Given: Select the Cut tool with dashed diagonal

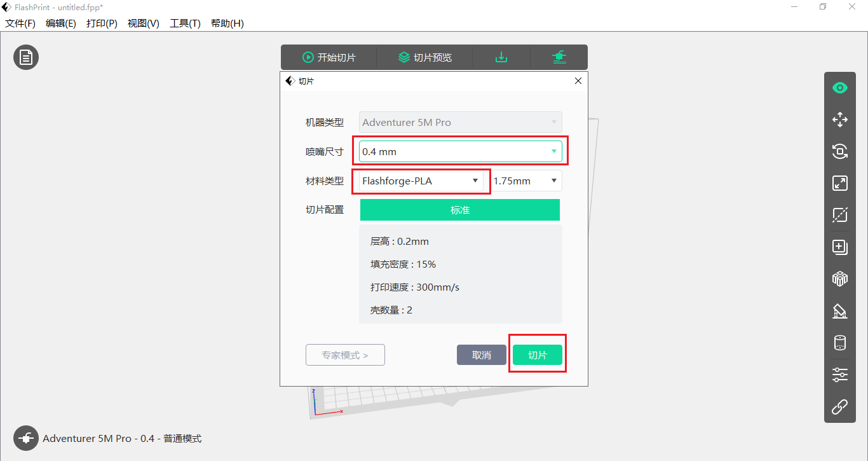Looking at the screenshot, I should tap(840, 215).
